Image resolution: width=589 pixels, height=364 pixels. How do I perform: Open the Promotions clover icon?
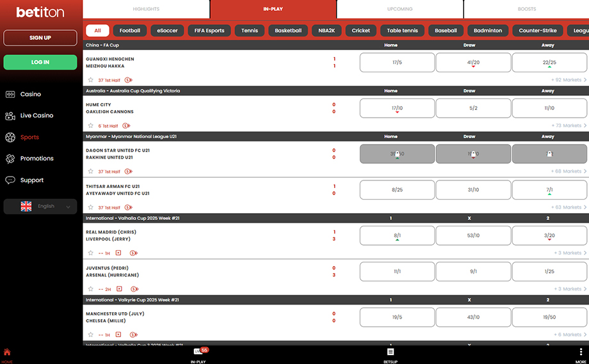(x=10, y=159)
